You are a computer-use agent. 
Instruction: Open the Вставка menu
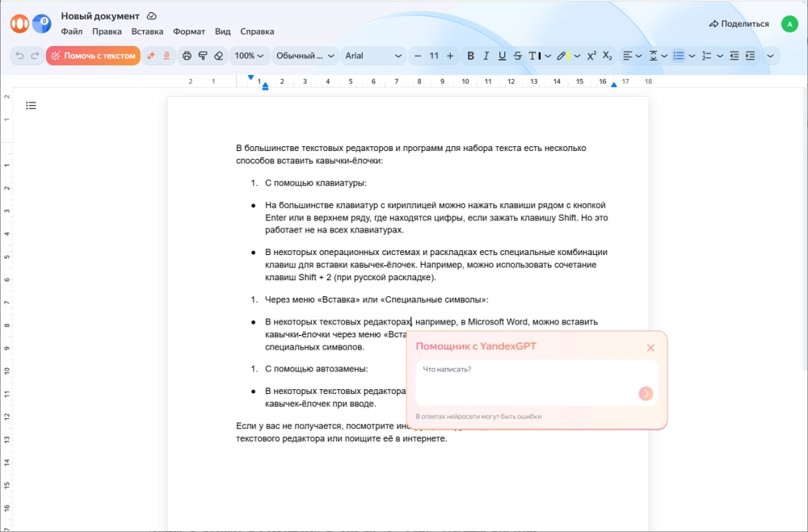[147, 31]
